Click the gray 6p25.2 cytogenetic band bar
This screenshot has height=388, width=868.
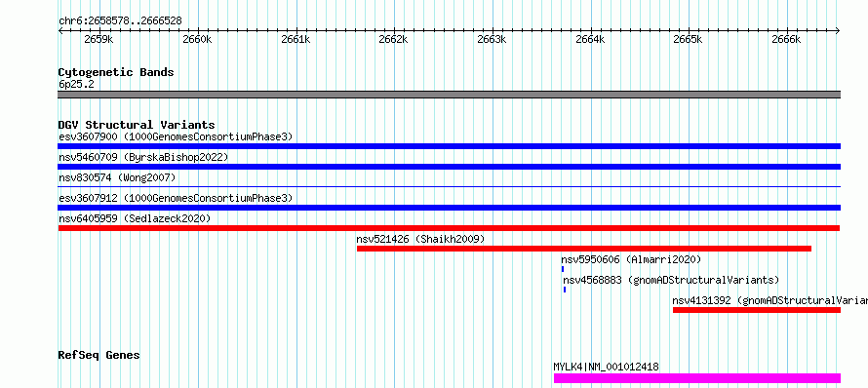449,95
